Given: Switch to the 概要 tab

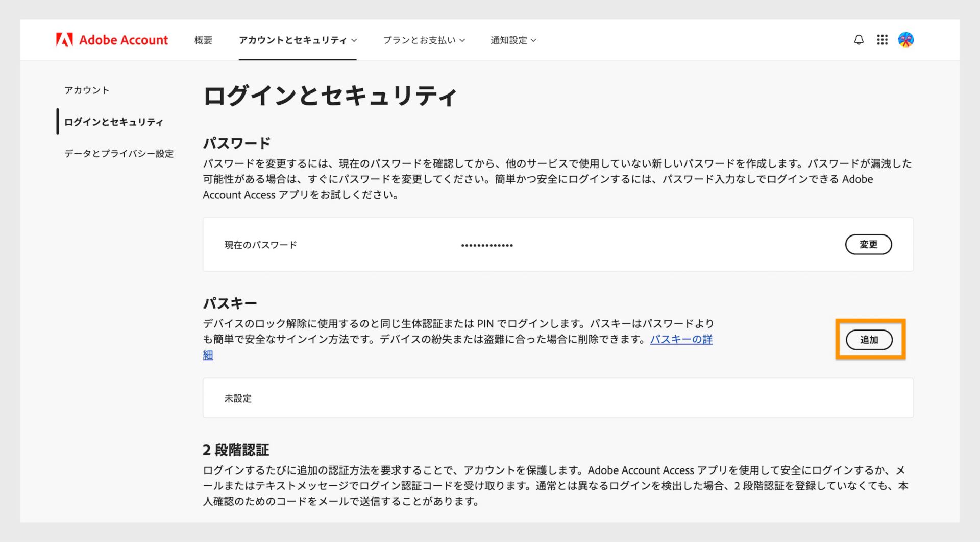Looking at the screenshot, I should tap(203, 40).
